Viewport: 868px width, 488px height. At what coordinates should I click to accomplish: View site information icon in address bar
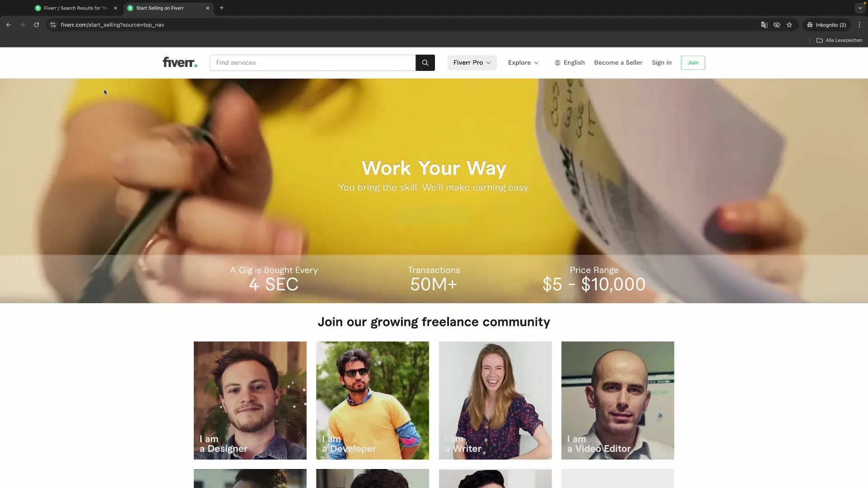click(x=53, y=25)
